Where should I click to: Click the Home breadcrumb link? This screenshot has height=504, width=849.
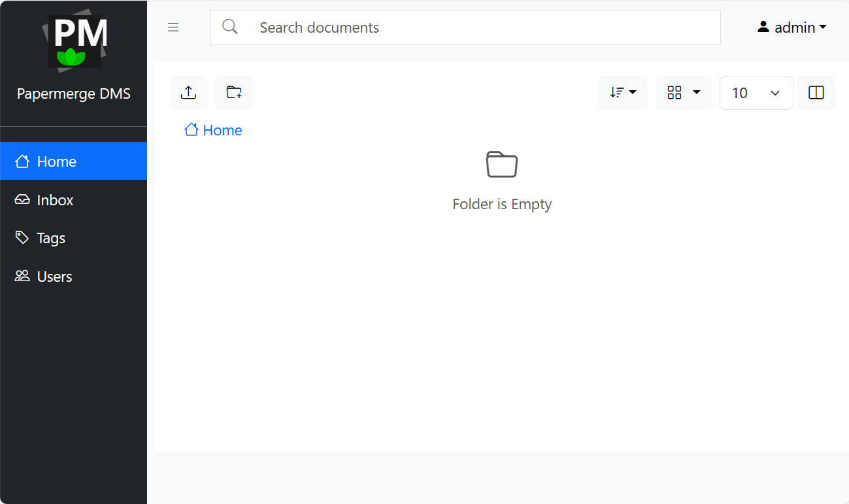coord(222,130)
